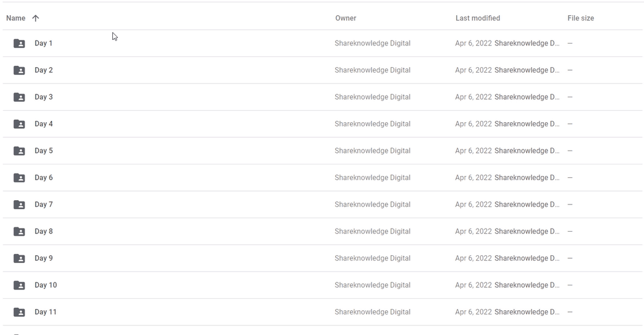Click the Apr 6, 2022 date for Day 5

pos(473,151)
